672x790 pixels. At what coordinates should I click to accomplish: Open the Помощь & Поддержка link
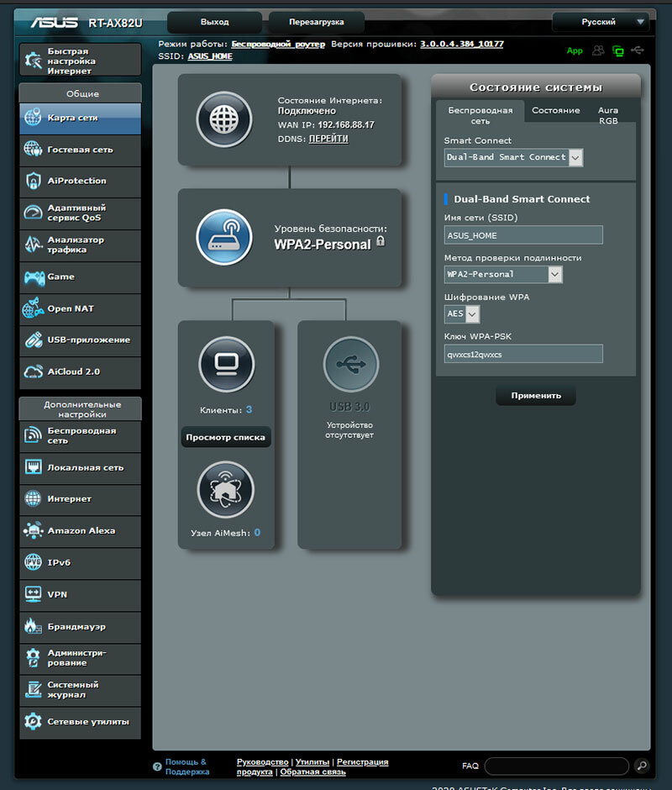tap(186, 766)
